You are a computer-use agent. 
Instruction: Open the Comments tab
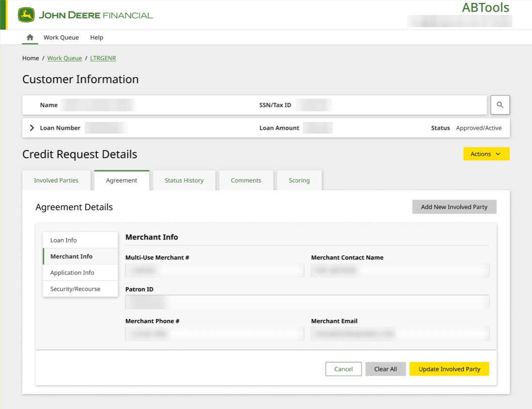(246, 180)
